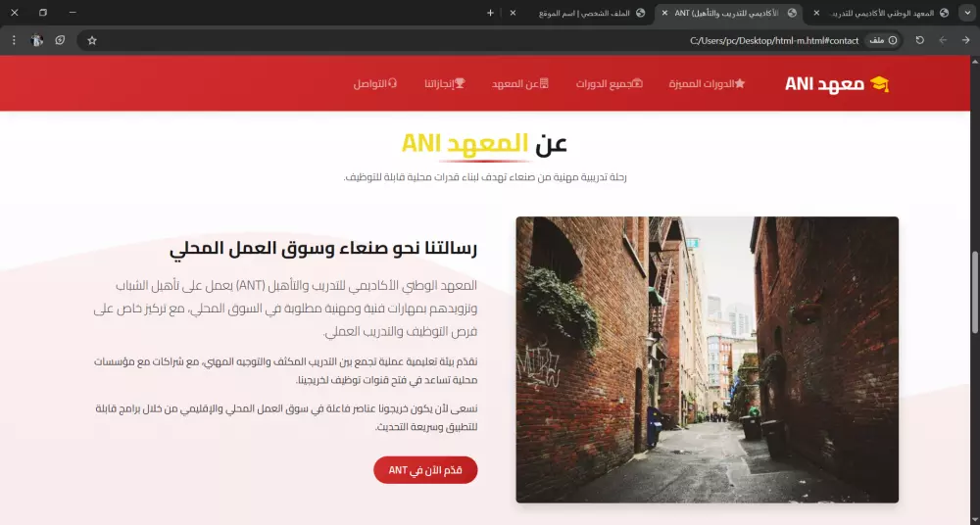The width and height of the screenshot is (980, 525).
Task: Click the graduation cap logo icon
Action: click(879, 84)
